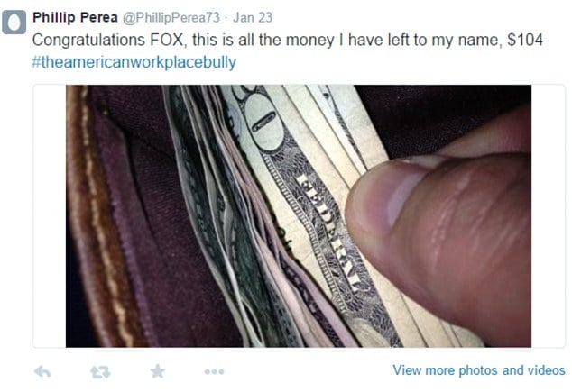The image size is (572, 392).
Task: Click the $104 amount in the tweet
Action: 525,40
